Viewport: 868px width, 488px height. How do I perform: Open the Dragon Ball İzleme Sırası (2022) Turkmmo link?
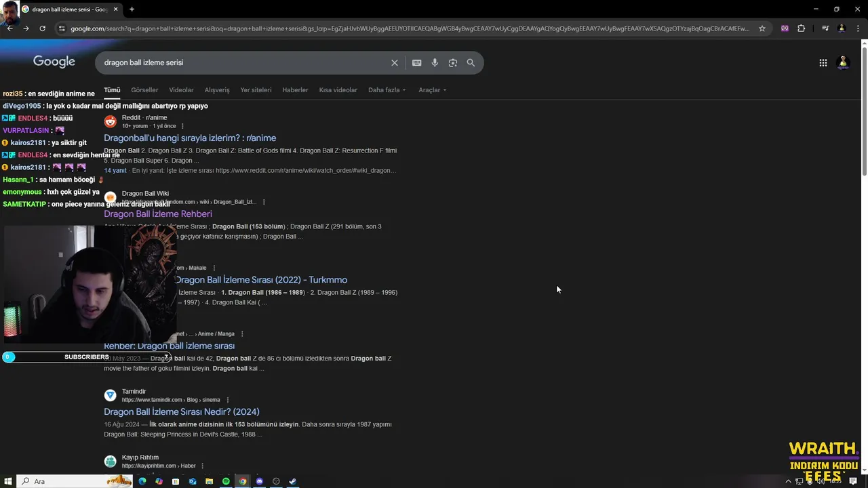261,280
